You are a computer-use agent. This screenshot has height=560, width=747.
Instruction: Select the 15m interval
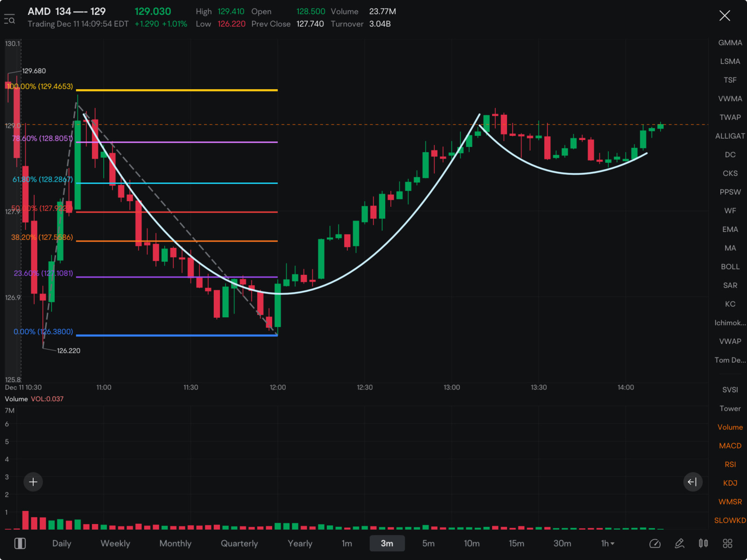click(x=516, y=543)
